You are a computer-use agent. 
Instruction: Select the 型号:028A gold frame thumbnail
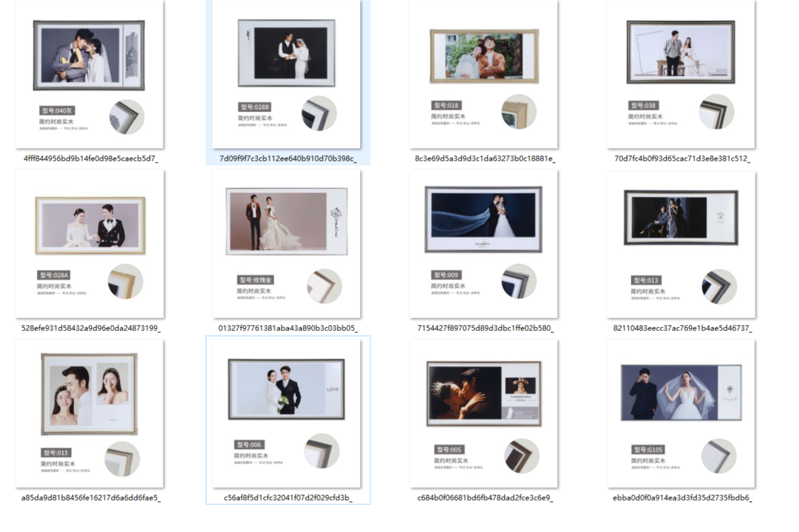pyautogui.click(x=90, y=244)
